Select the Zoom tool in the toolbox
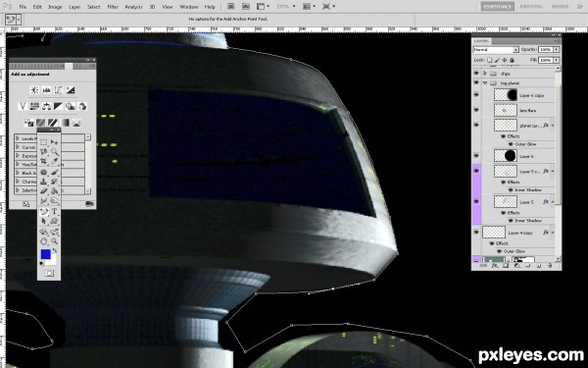Image resolution: width=588 pixels, height=368 pixels. click(x=54, y=241)
